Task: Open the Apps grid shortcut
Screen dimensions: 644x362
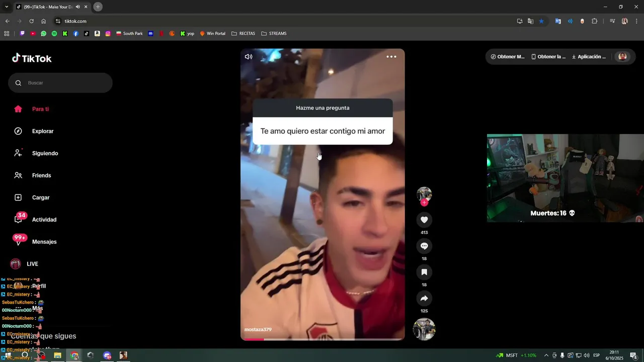Action: [x=7, y=34]
